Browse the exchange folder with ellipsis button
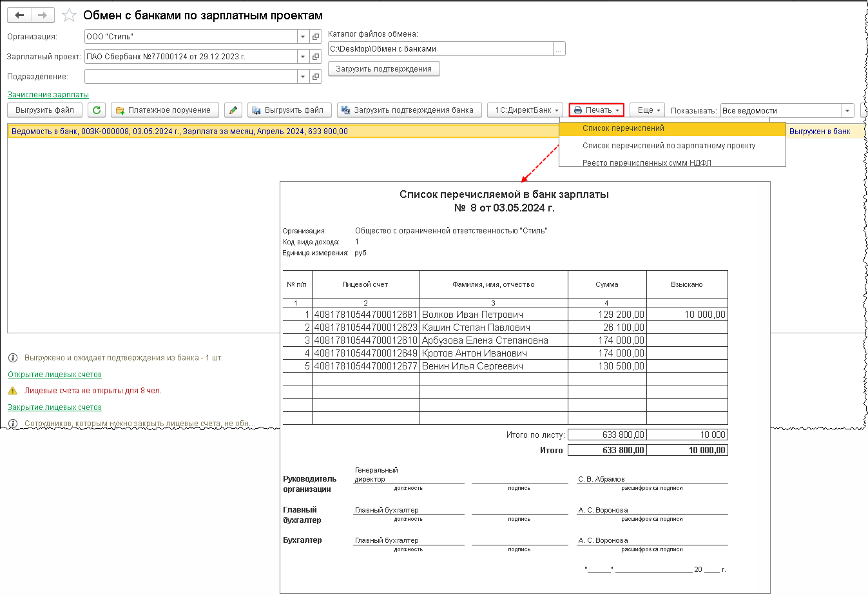The image size is (868, 597). pos(559,49)
